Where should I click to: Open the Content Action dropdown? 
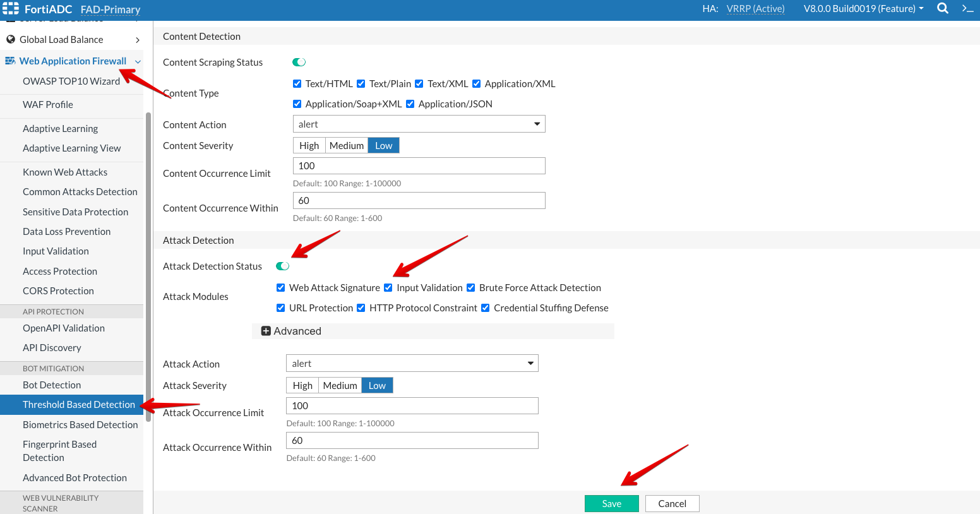(x=419, y=124)
